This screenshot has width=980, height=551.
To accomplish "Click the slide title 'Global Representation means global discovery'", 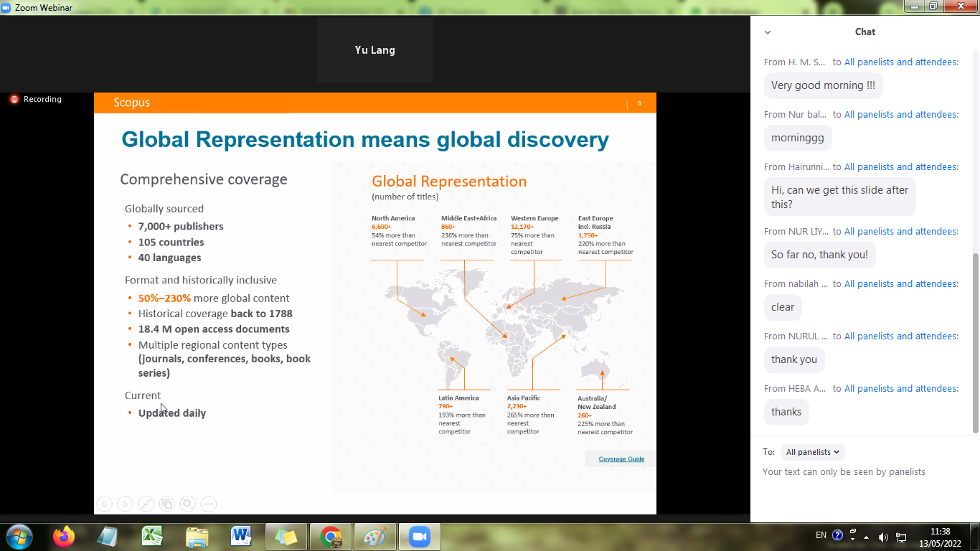I will 365,139.
